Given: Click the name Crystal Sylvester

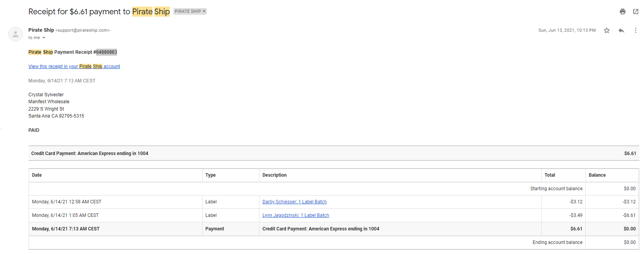Looking at the screenshot, I should [46, 95].
